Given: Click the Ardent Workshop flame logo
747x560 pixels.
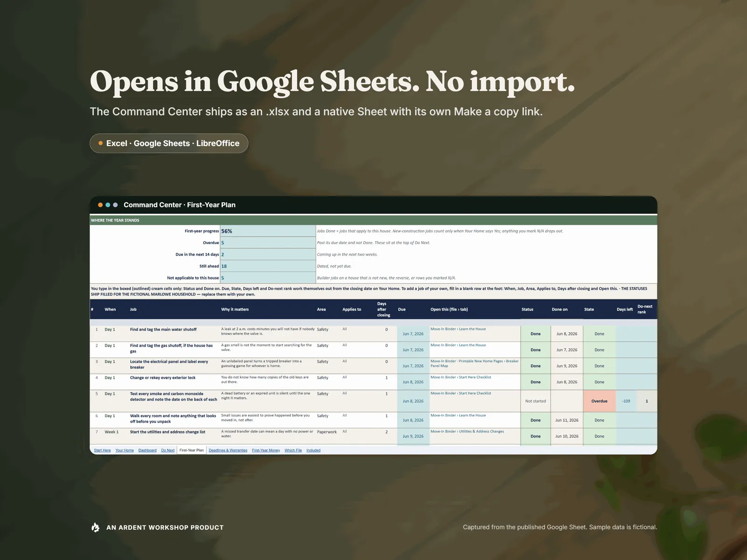Looking at the screenshot, I should point(95,527).
